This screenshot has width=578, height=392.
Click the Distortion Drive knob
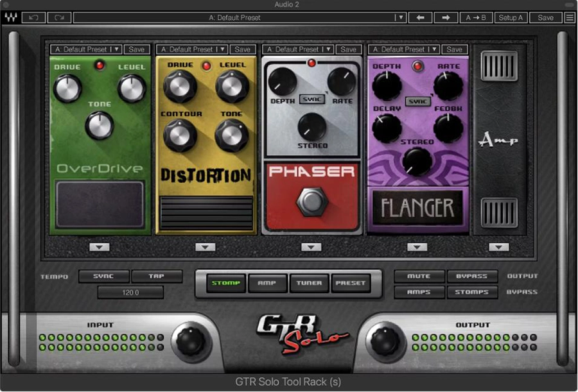[180, 87]
